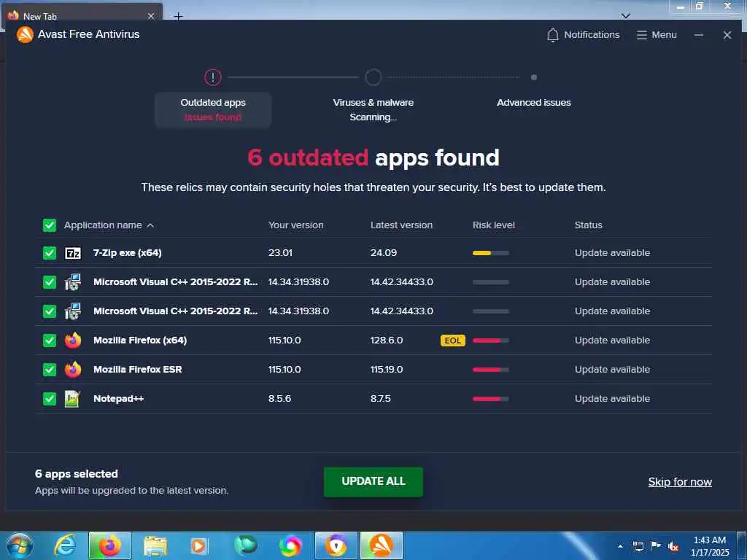Click Update available for Firefox ESR
This screenshot has height=560, width=747.
point(612,370)
